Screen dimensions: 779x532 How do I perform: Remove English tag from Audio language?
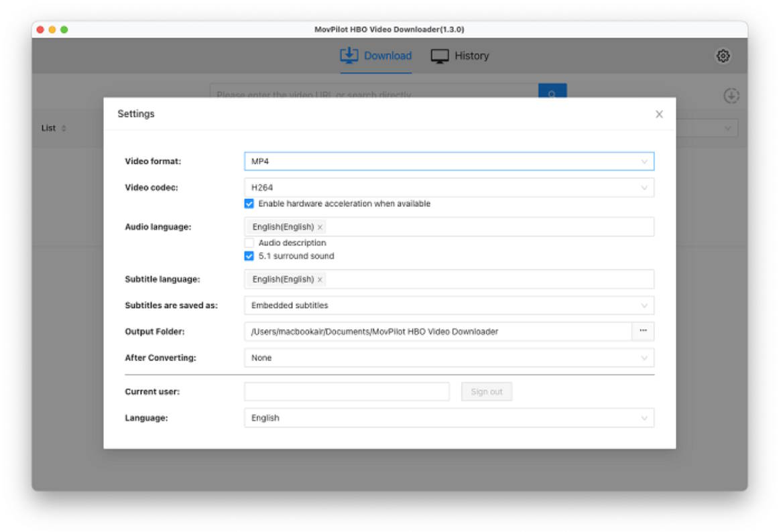(x=320, y=227)
